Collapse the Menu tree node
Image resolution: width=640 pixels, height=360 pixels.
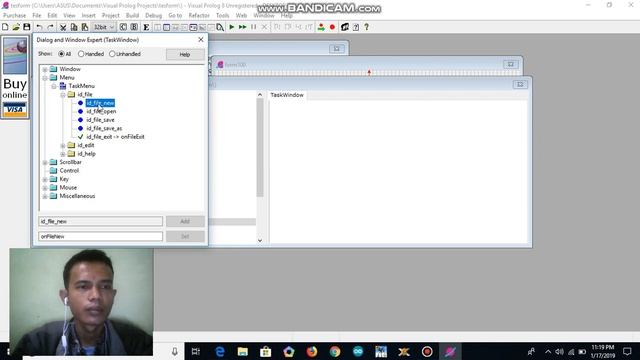coord(45,78)
